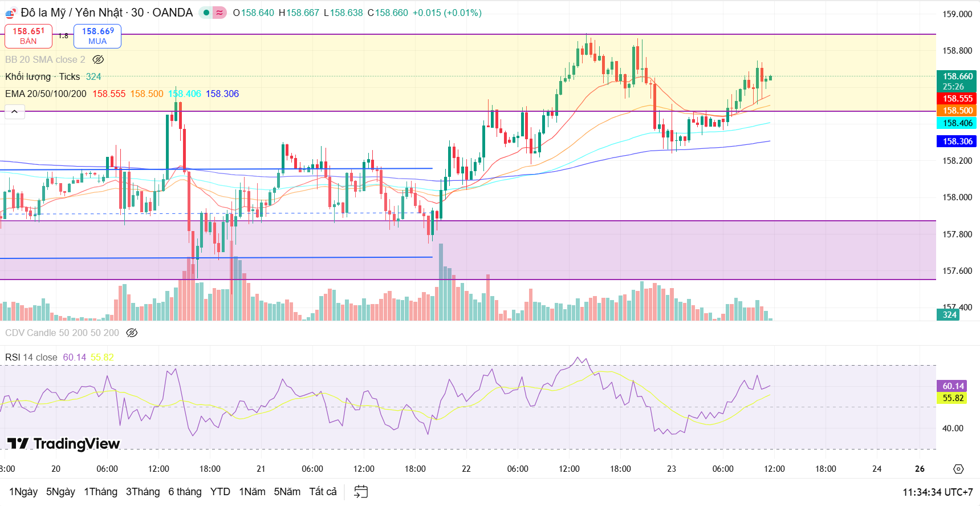This screenshot has width=980, height=506.
Task: Click the 159.000 level on the price axis
Action: pyautogui.click(x=957, y=14)
